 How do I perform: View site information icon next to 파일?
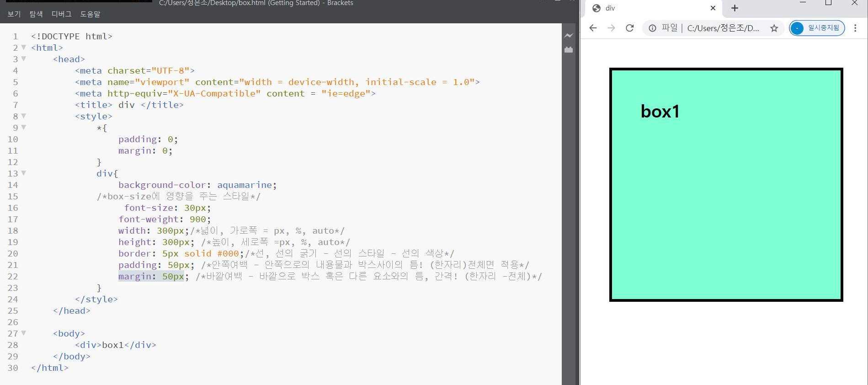pyautogui.click(x=652, y=28)
